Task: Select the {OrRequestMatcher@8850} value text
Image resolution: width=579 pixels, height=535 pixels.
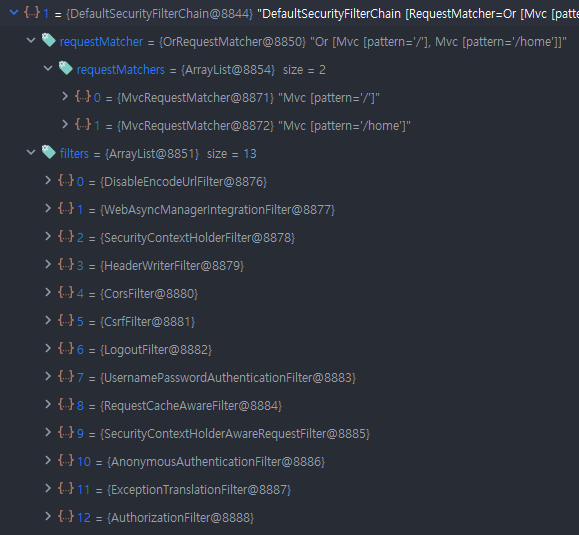Action: [x=233, y=42]
